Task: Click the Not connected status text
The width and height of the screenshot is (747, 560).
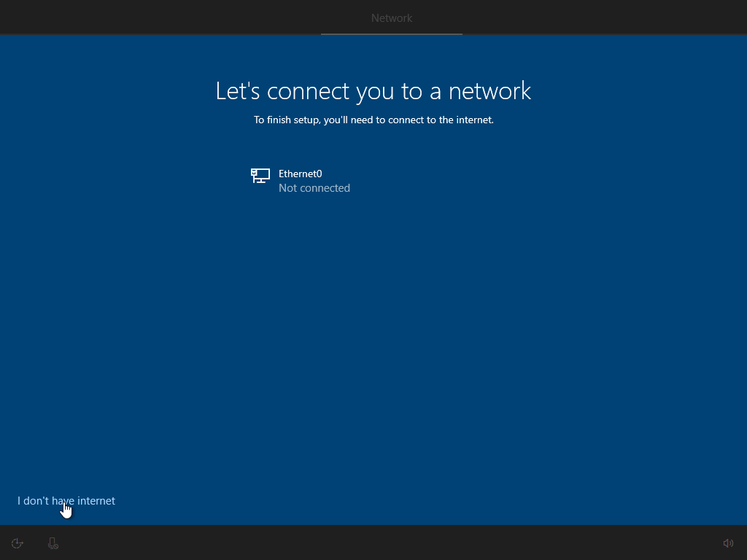Action: tap(314, 187)
